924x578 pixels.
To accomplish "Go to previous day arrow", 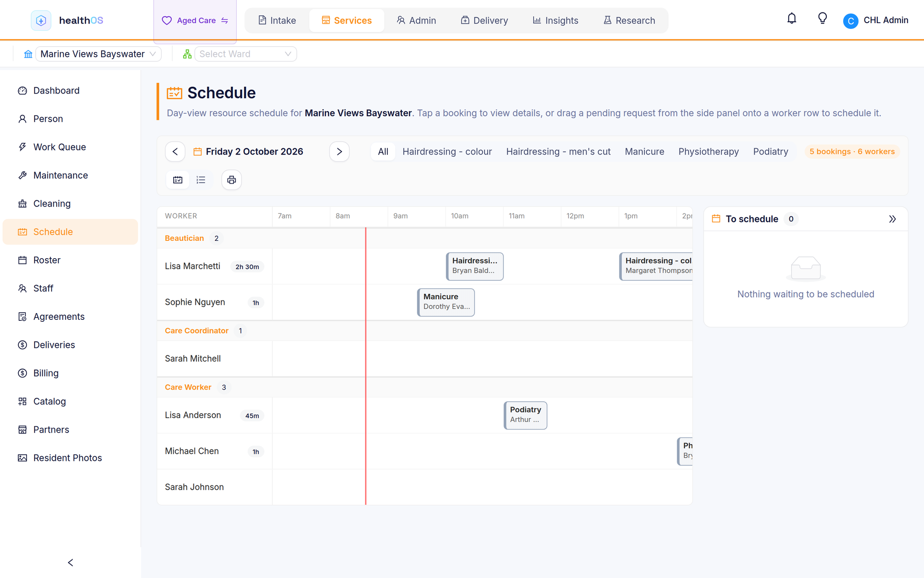I will pyautogui.click(x=175, y=152).
